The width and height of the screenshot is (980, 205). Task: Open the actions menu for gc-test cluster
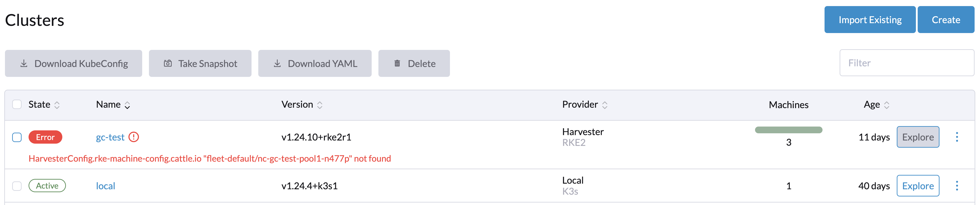(x=957, y=137)
